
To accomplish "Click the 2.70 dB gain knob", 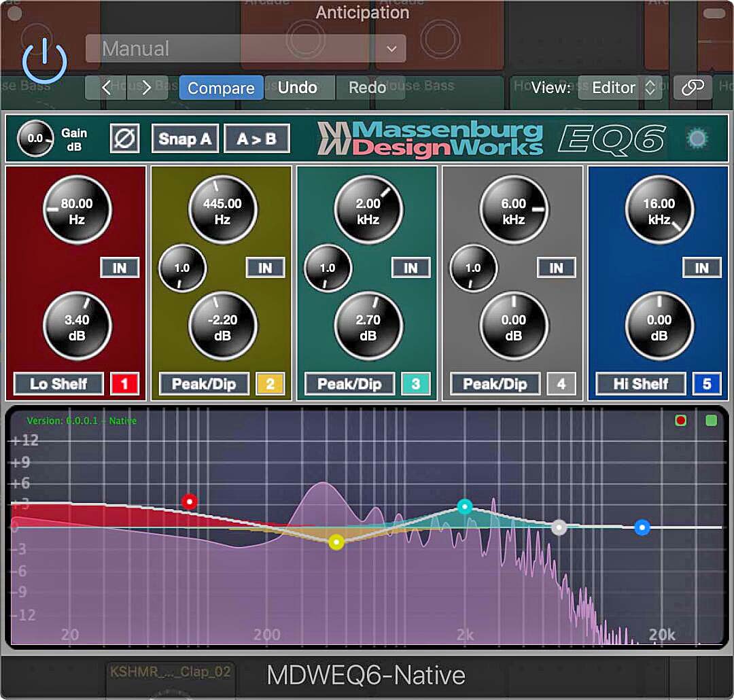I will click(x=368, y=326).
